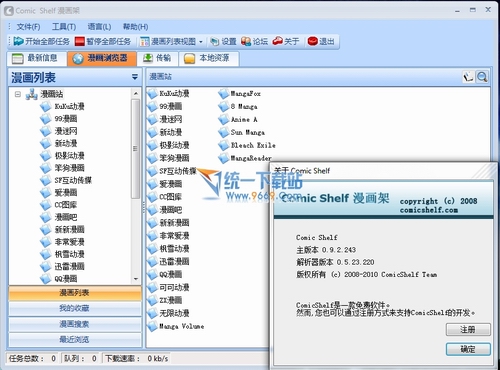Select QQ漫画 in the left tree
Image resolution: width=500 pixels, height=370 pixels.
pos(66,279)
